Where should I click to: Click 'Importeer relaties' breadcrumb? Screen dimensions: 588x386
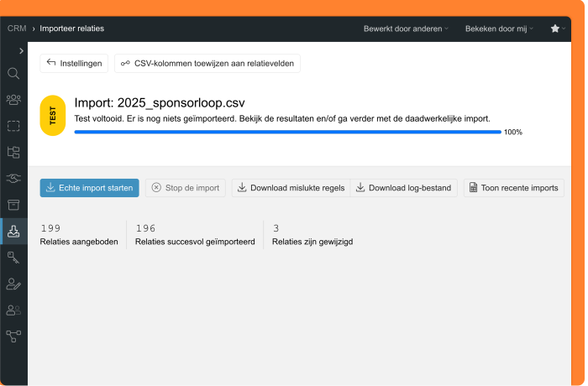[72, 29]
